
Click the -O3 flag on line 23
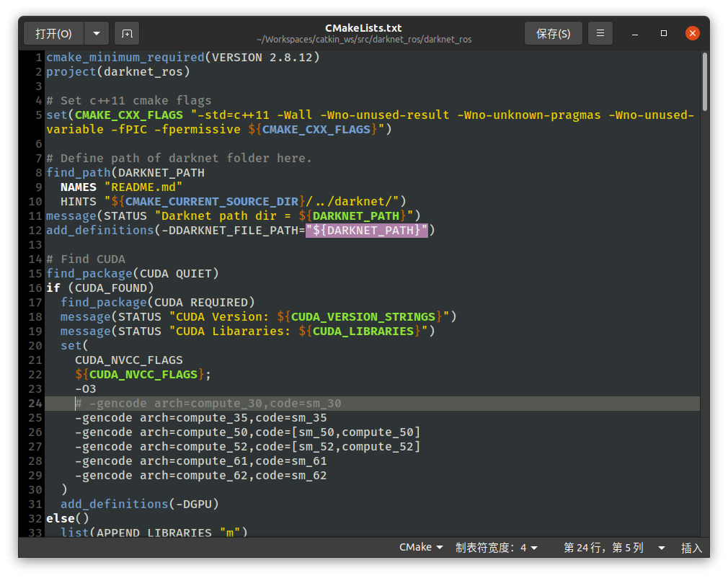point(86,388)
